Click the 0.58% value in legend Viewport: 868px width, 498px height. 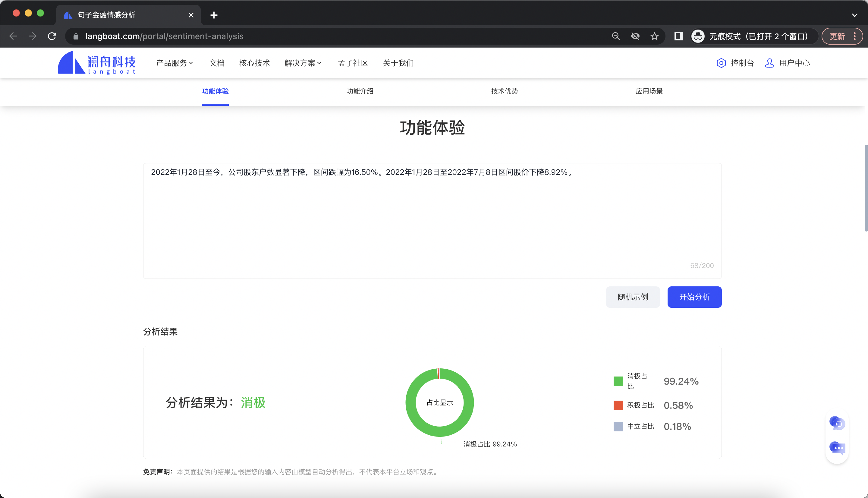pos(678,405)
